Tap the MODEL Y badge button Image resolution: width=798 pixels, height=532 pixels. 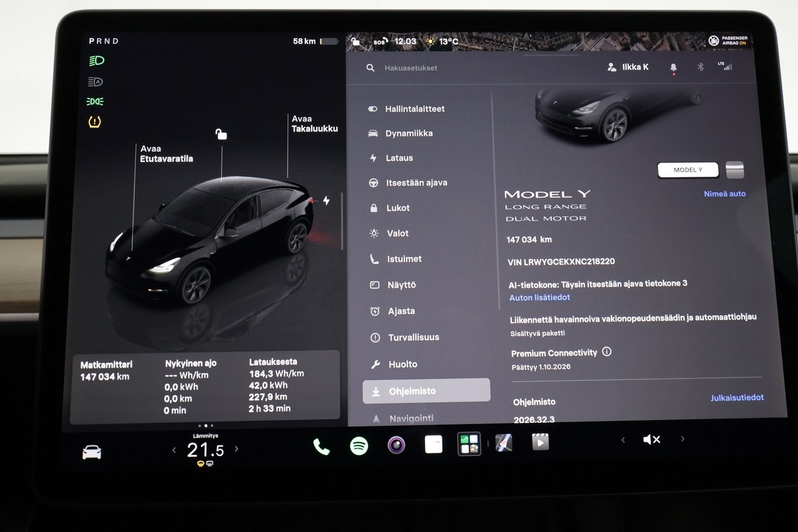point(688,170)
